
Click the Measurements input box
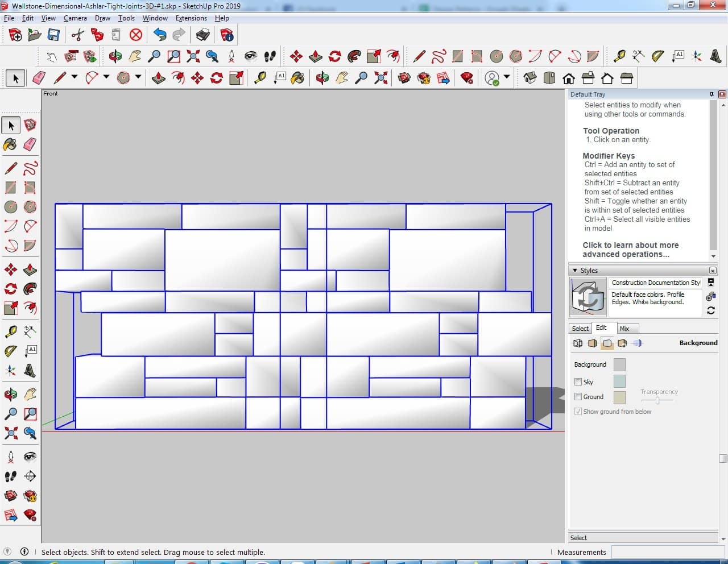coord(664,552)
